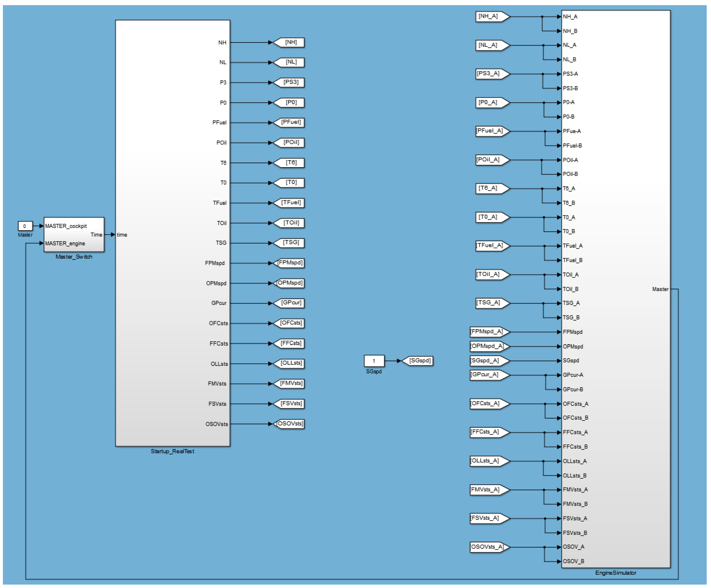Click the [OSOVsts] Goto tag
This screenshot has width=711, height=588.
tap(290, 424)
